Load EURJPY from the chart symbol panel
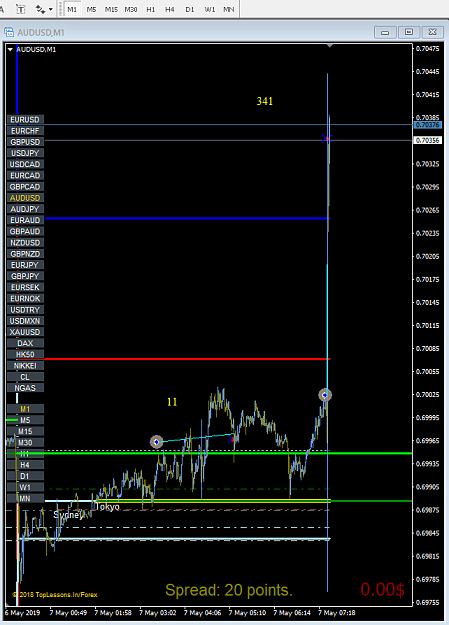 (25, 265)
